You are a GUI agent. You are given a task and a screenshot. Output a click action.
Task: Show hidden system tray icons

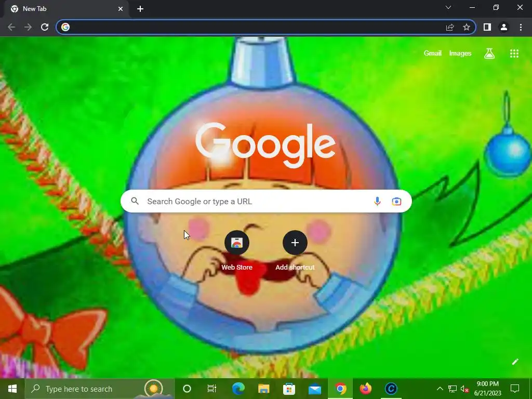(440, 389)
